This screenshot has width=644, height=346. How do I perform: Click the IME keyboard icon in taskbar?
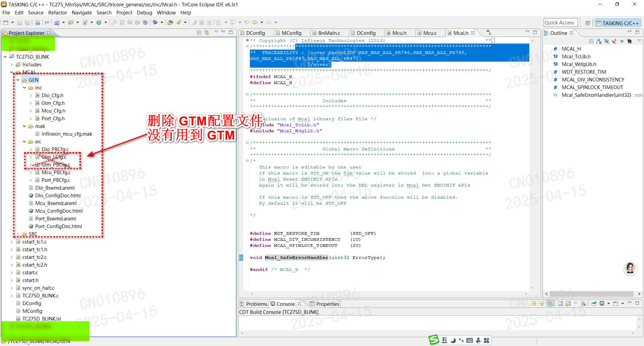(x=470, y=340)
